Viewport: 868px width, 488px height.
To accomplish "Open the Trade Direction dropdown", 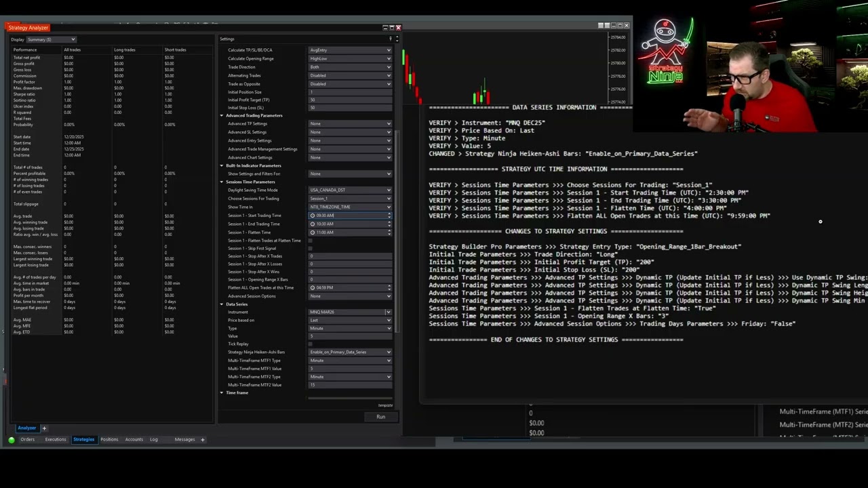I will tap(350, 67).
